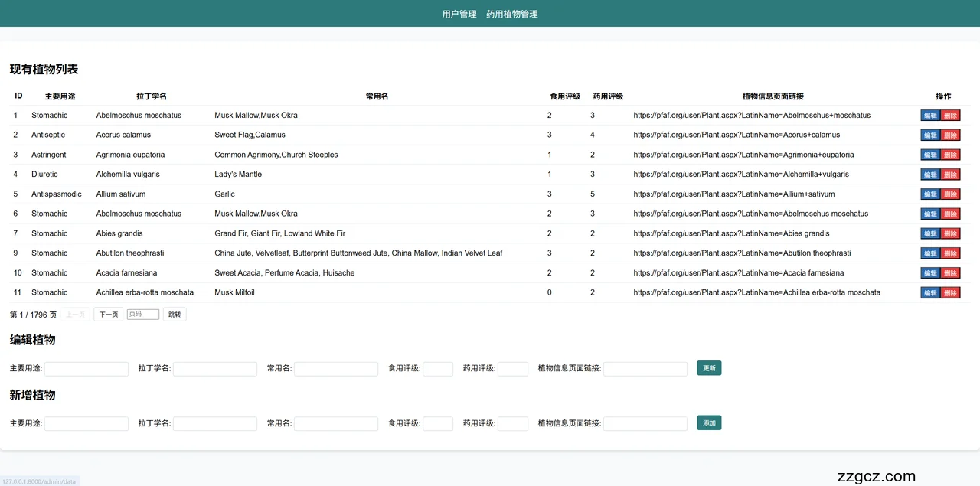Edit the Allium sativum Garlic row

(x=929, y=194)
